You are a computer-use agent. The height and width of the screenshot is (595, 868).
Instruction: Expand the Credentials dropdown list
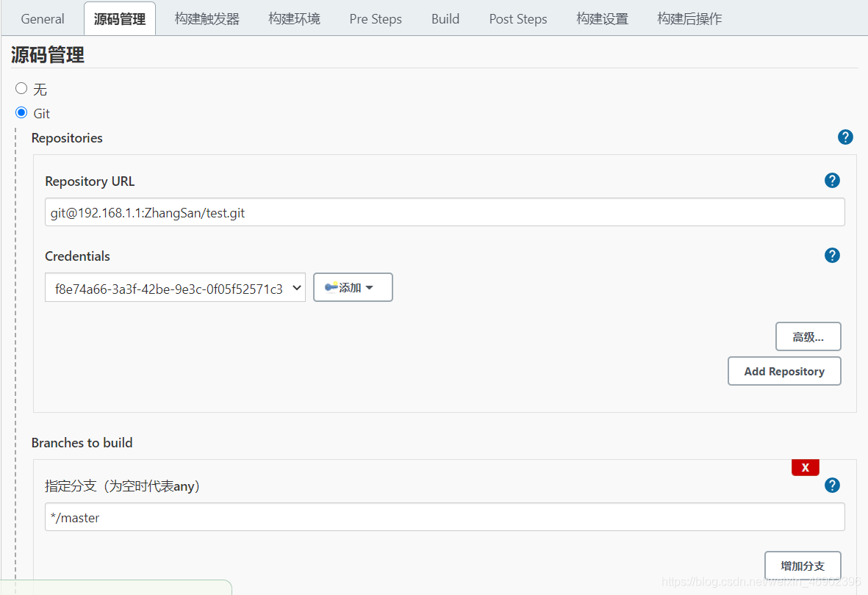click(x=175, y=288)
